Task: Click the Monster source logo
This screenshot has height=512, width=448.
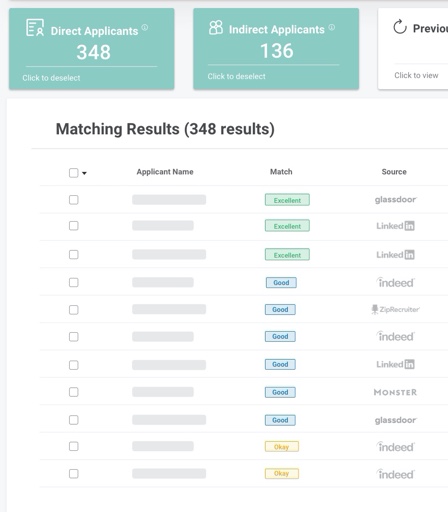Action: [395, 392]
